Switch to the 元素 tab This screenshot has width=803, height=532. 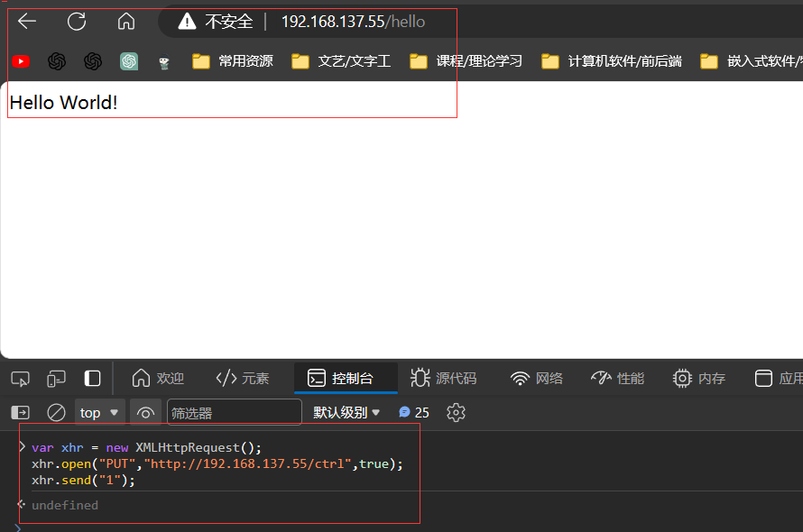[243, 379]
